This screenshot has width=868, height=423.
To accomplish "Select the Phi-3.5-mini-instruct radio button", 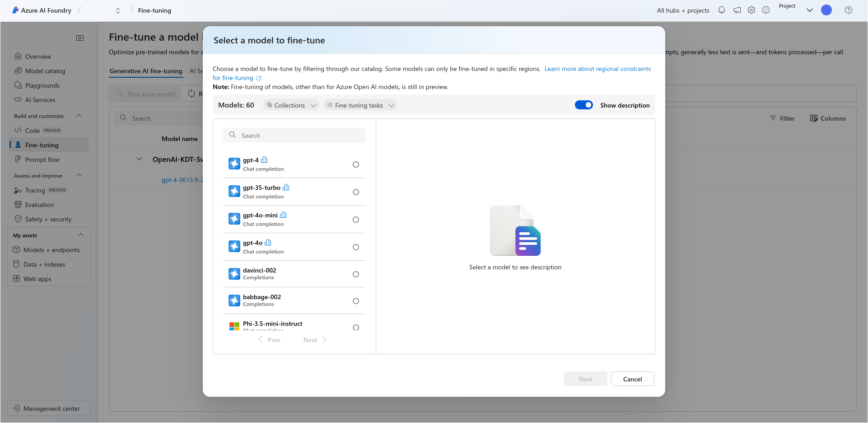I will [x=356, y=328].
